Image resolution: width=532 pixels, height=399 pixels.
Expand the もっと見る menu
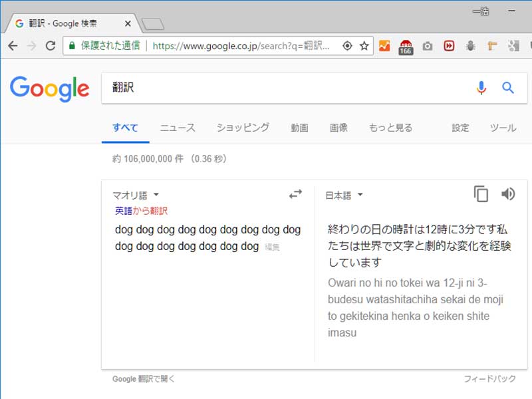[390, 128]
